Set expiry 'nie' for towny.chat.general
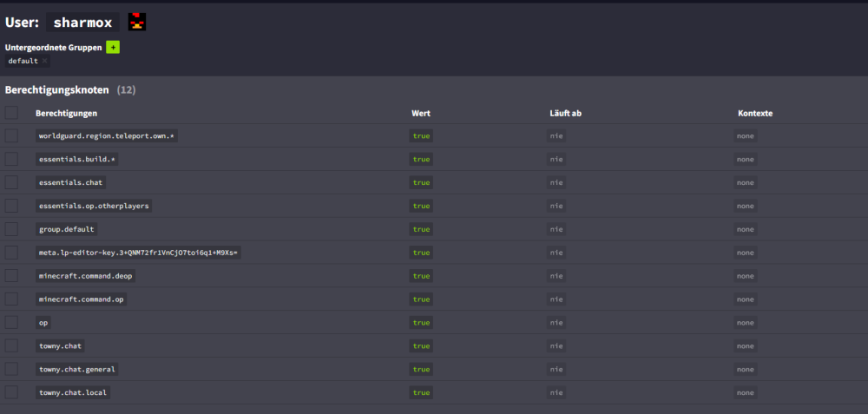This screenshot has width=868, height=414. [556, 369]
